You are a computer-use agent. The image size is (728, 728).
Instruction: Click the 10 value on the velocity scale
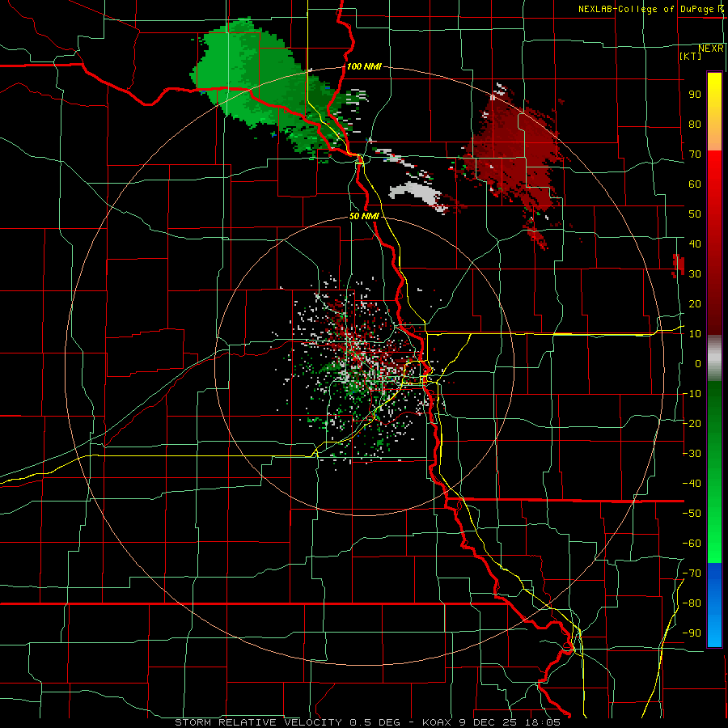click(695, 334)
